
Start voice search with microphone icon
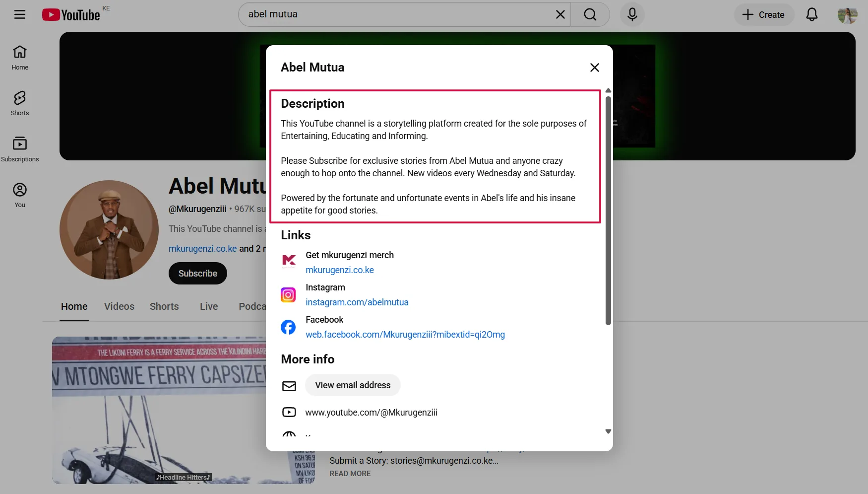(632, 14)
